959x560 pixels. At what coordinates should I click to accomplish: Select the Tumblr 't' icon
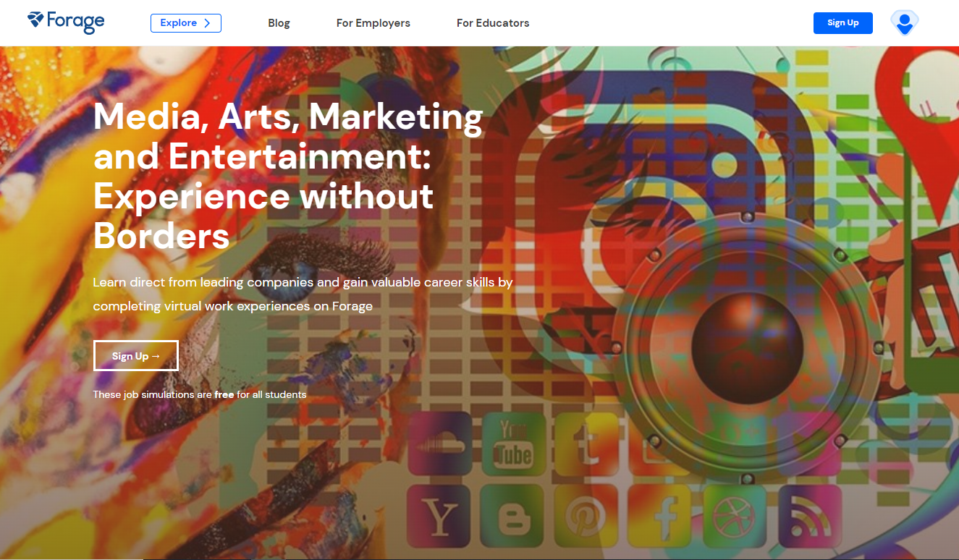tap(586, 443)
